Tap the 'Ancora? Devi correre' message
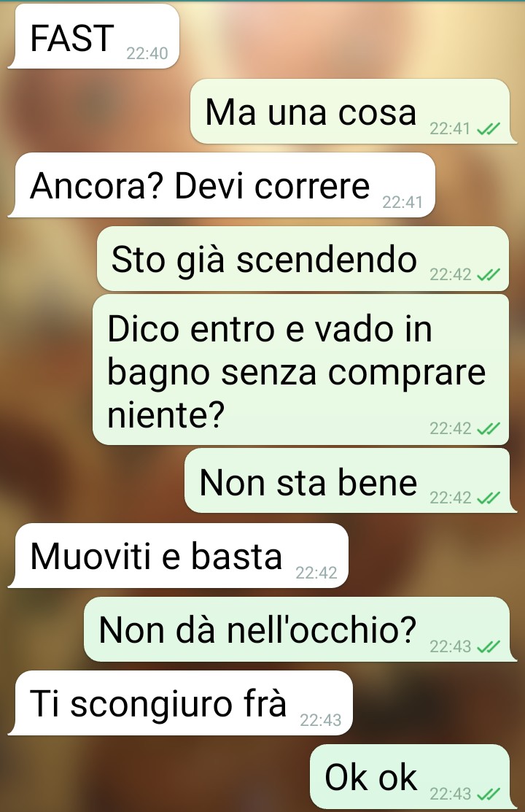 (x=222, y=185)
